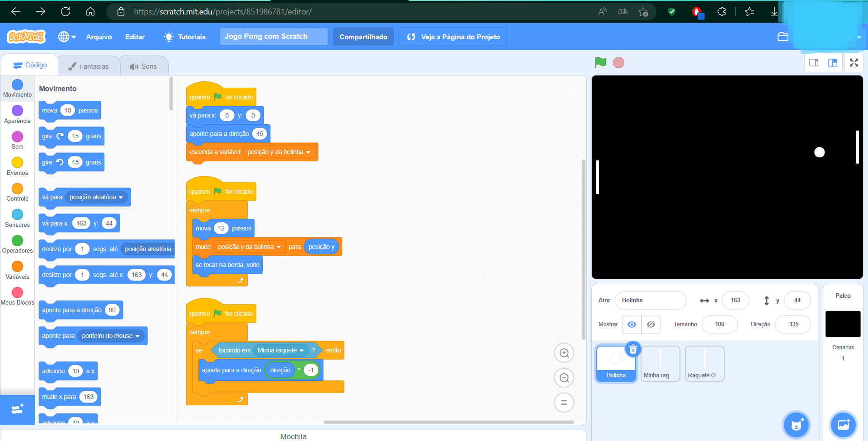The height and width of the screenshot is (441, 868).
Task: Open browser extensions puzzle icon
Action: [x=722, y=12]
